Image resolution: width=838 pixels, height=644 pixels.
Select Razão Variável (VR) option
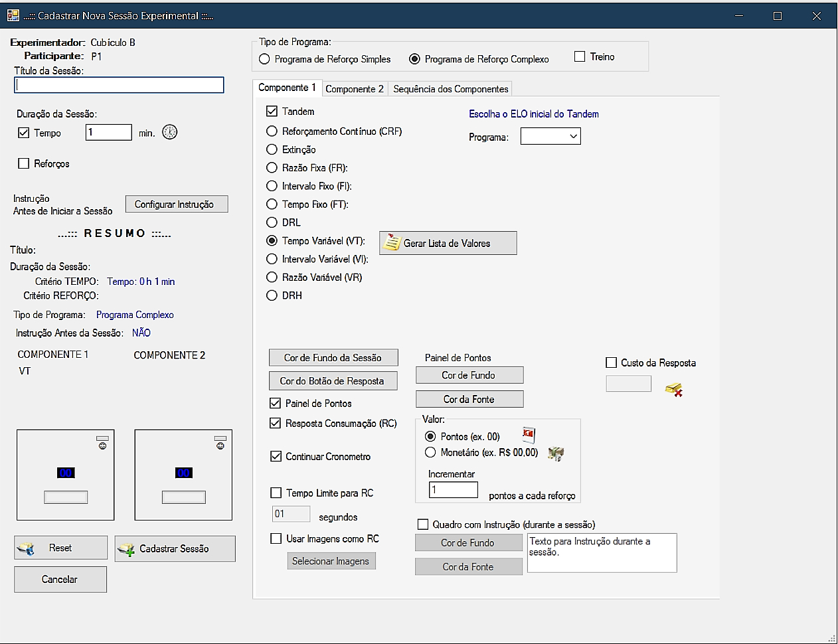tap(272, 278)
